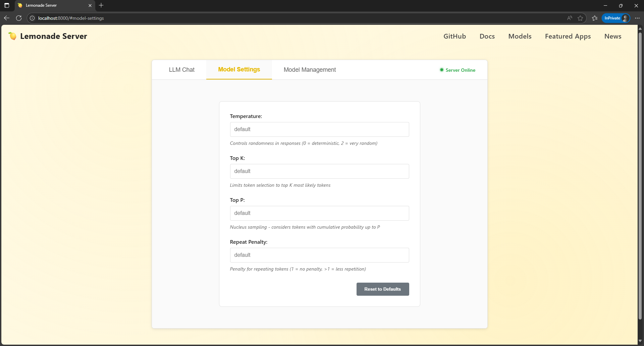Restore down the browser window

[x=621, y=5]
